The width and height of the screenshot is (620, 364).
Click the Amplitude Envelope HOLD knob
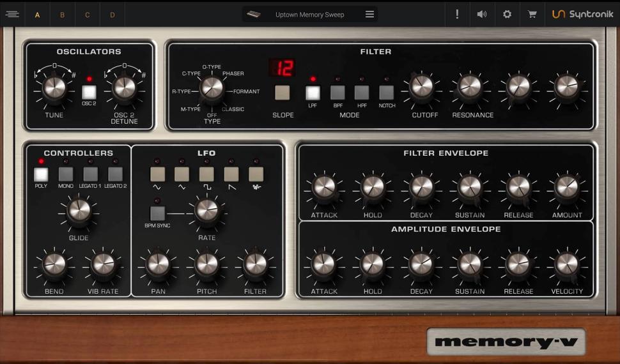pos(373,264)
